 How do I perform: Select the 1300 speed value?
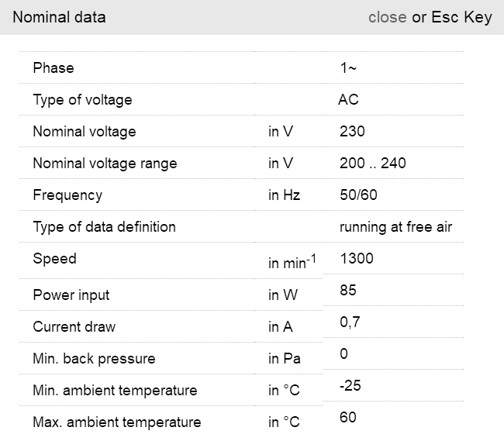click(357, 259)
